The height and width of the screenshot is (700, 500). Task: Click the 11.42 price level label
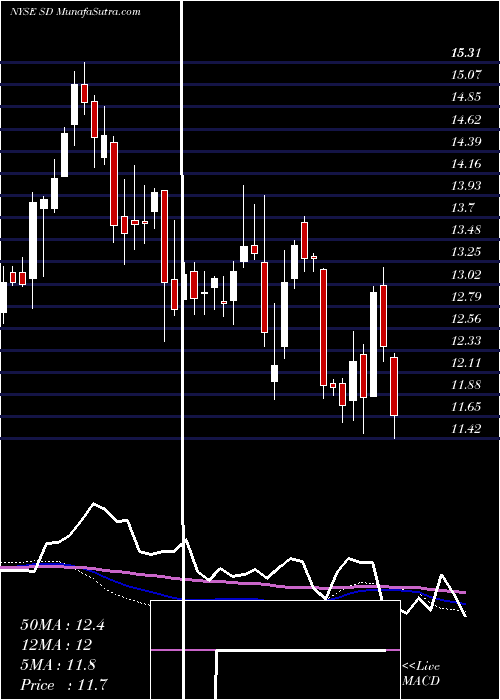click(x=466, y=429)
